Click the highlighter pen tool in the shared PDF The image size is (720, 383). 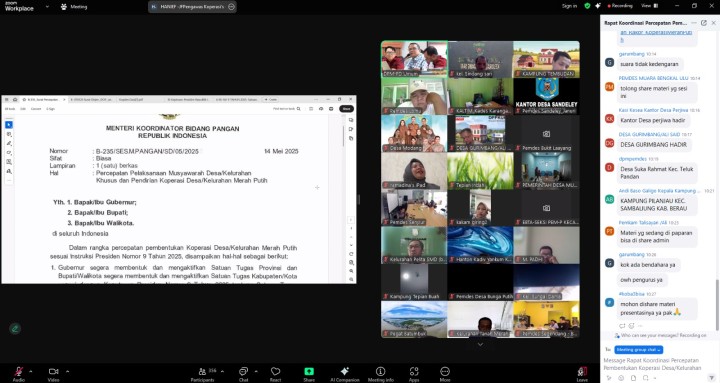[x=9, y=143]
